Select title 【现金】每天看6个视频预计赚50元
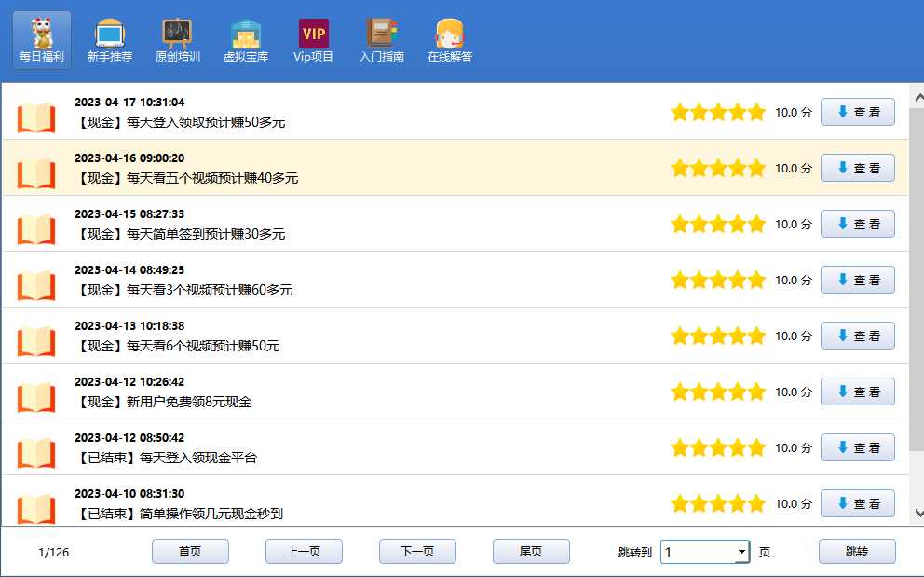The image size is (924, 577). [178, 346]
